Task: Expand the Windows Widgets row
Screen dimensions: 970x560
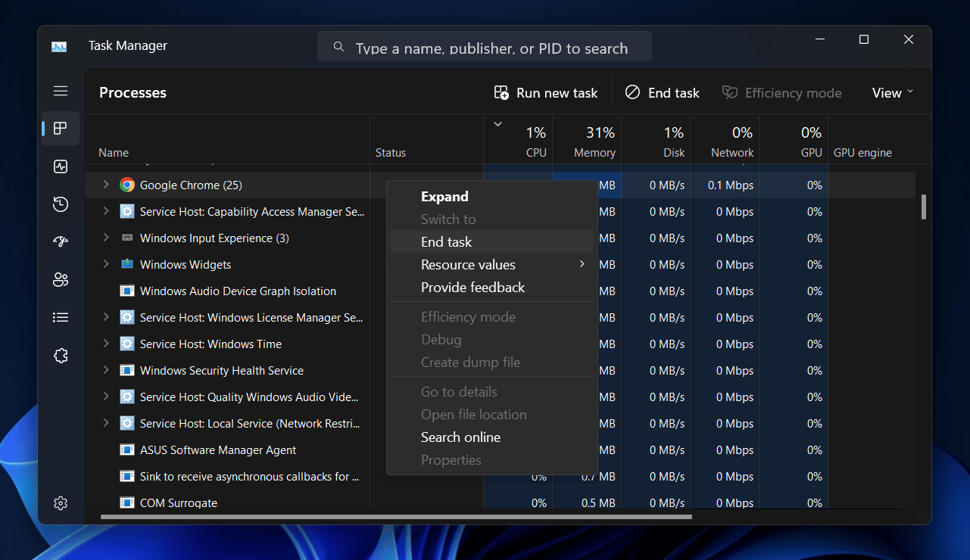Action: [x=106, y=264]
